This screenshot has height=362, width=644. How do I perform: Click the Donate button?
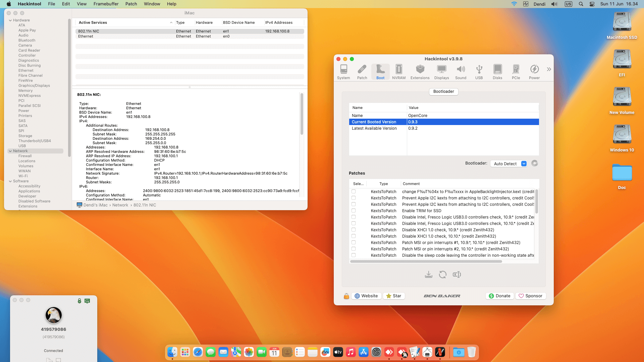(499, 296)
